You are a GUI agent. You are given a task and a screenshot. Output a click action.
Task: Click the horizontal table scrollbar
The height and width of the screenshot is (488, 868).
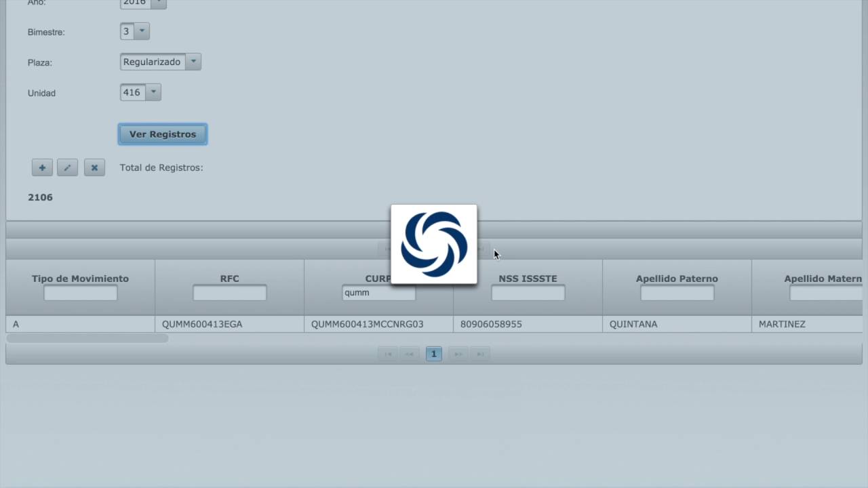pos(87,338)
